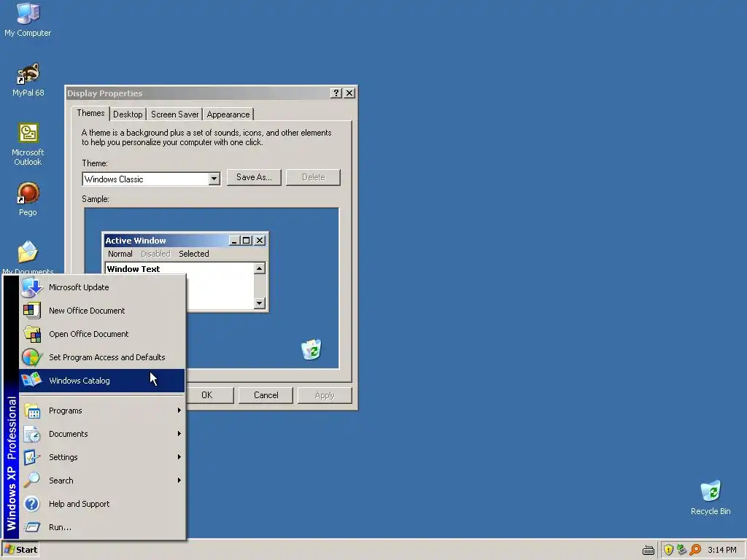Click the Display Properties help question-mark button
The image size is (747, 560).
336,93
